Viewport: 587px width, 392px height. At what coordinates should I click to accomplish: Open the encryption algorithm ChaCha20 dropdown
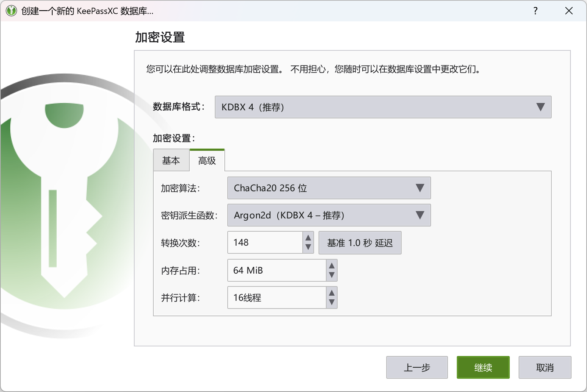(329, 188)
